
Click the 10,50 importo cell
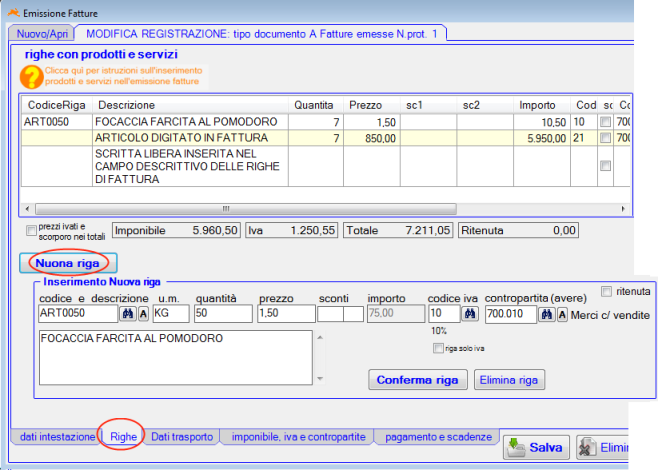[542, 122]
